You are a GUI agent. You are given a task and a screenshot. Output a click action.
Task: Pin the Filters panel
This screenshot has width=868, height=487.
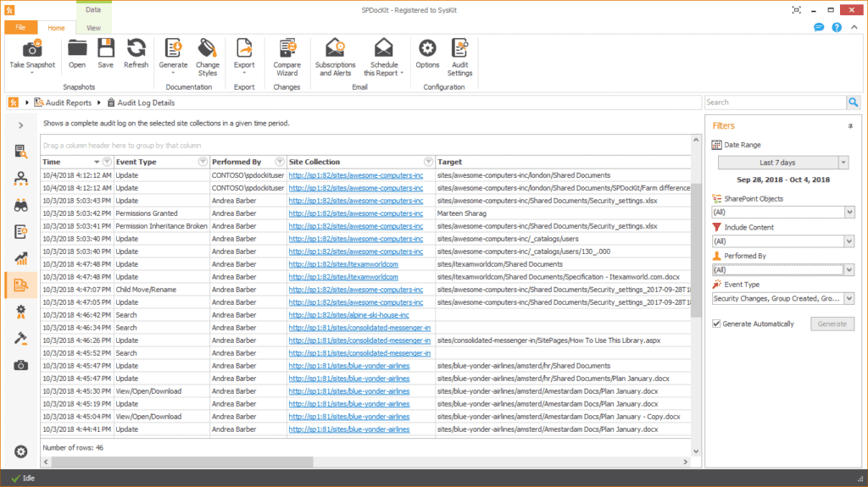point(850,126)
